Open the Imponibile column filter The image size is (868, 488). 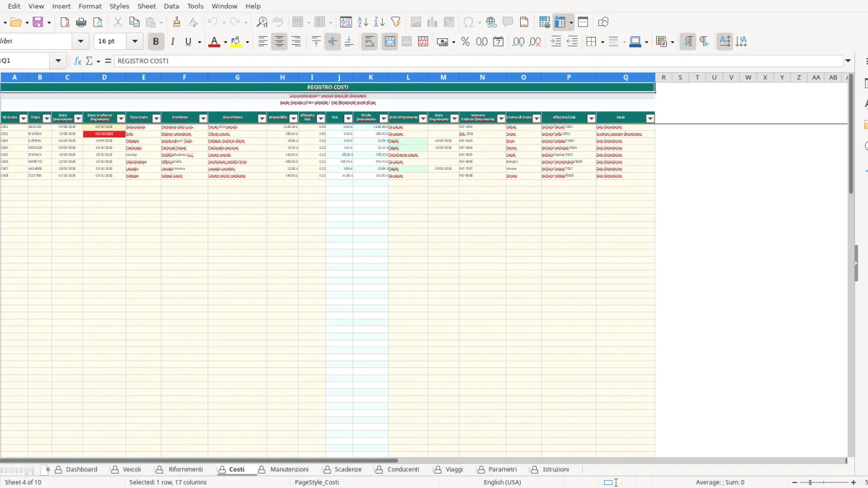(294, 118)
